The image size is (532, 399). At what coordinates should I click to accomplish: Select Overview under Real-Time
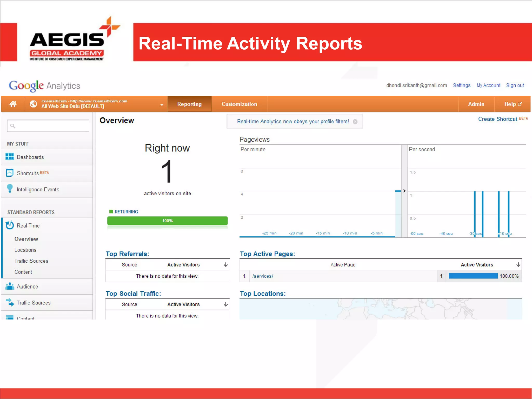pyautogui.click(x=26, y=239)
